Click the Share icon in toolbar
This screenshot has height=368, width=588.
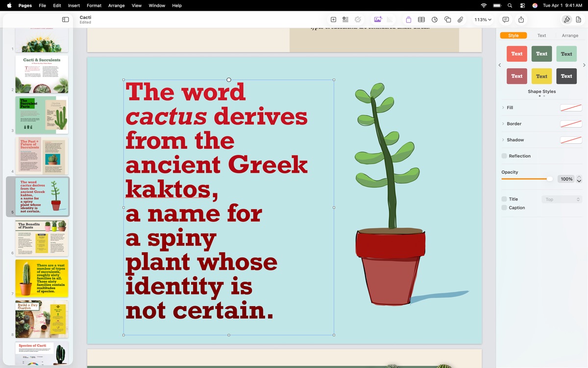pos(521,20)
